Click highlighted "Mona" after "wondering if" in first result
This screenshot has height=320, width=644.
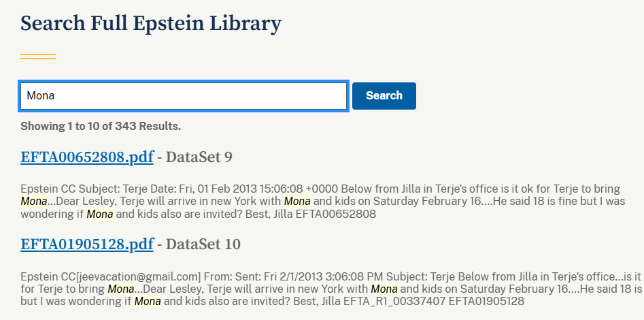(100, 214)
